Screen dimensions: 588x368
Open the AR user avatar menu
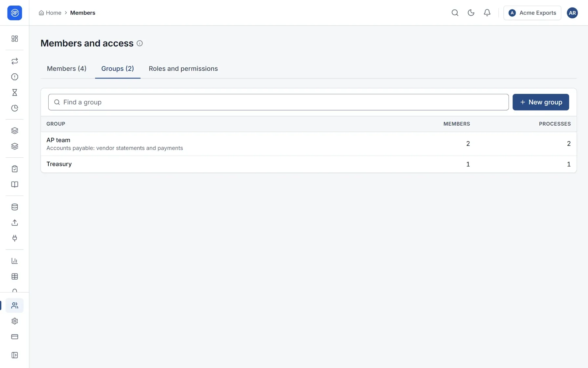(572, 13)
